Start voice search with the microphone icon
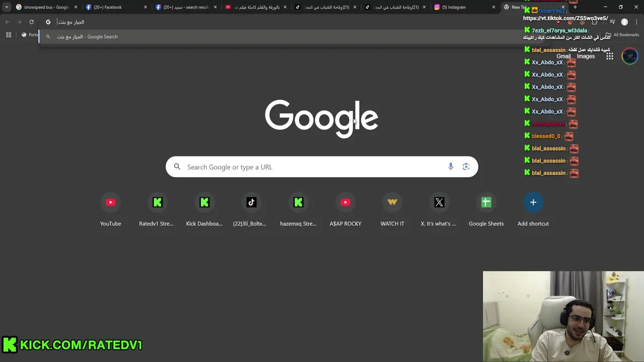Screen dimensions: 644x362 pos(451,167)
